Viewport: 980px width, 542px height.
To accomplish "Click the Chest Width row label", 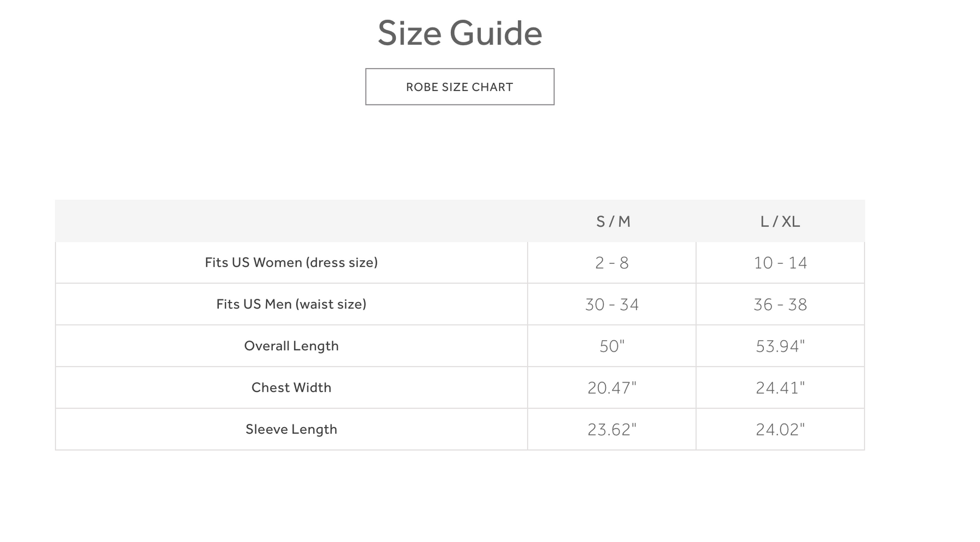I will 291,387.
